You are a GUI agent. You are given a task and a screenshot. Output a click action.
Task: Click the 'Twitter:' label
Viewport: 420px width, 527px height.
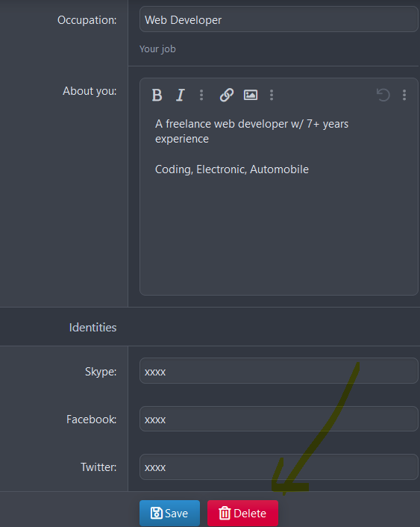pyautogui.click(x=98, y=467)
